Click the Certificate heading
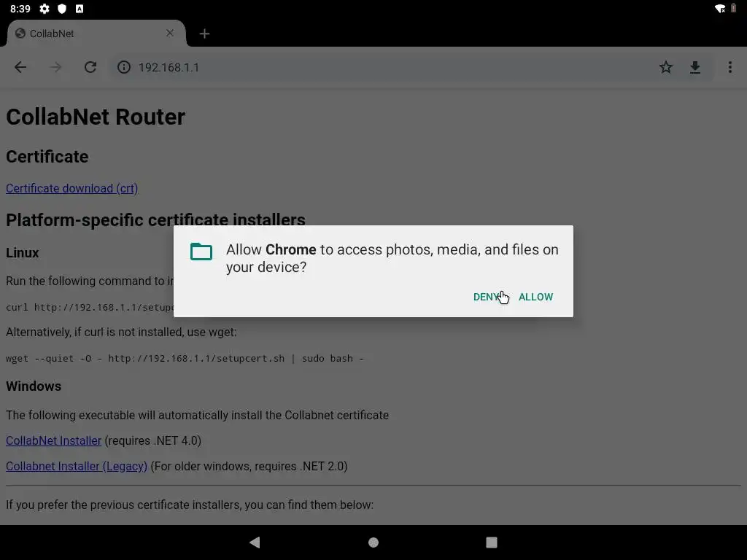747x560 pixels. (x=47, y=157)
